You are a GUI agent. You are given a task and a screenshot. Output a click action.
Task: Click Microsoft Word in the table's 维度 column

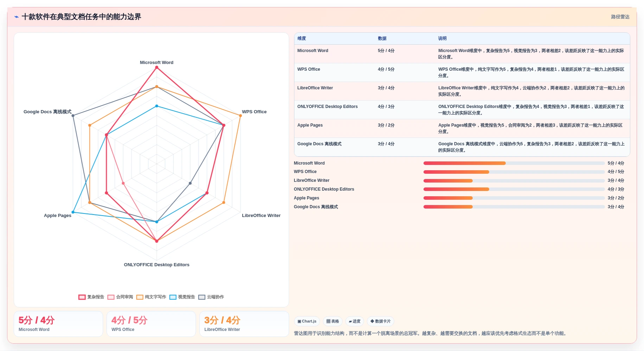click(x=313, y=51)
